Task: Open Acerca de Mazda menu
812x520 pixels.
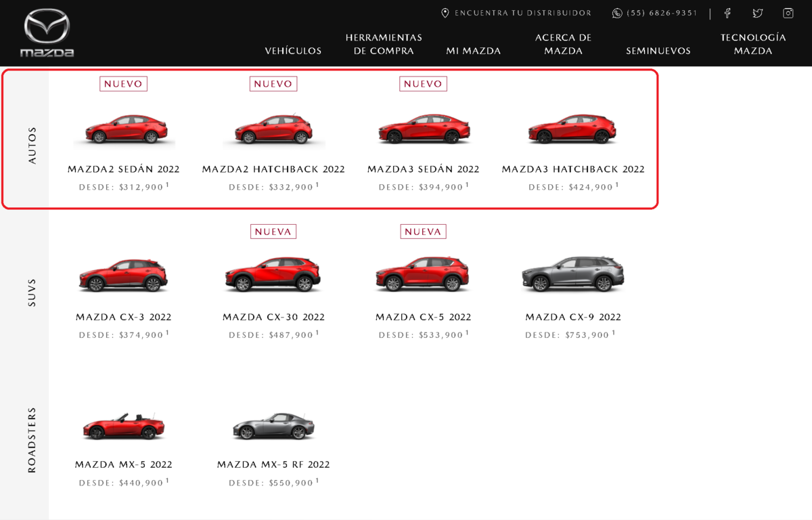Action: 563,44
